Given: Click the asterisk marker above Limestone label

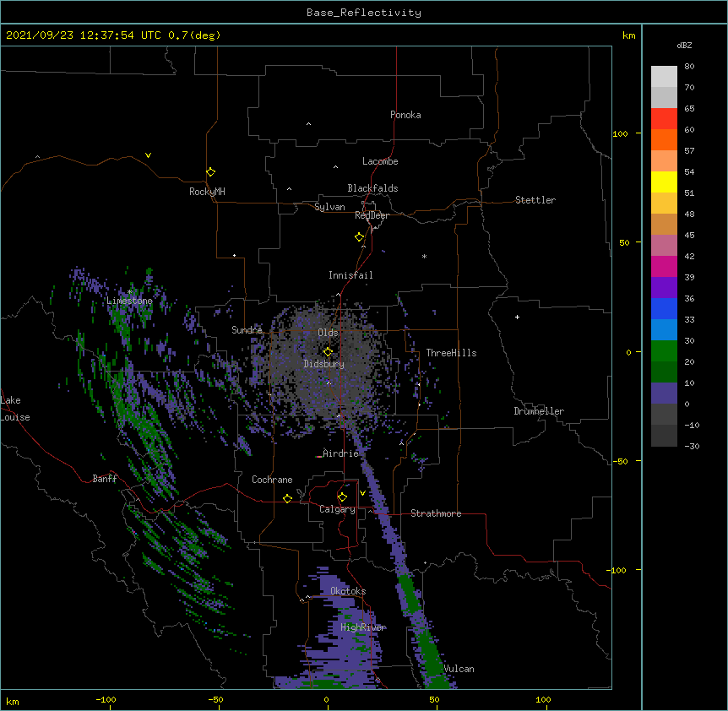Looking at the screenshot, I should coord(129,291).
